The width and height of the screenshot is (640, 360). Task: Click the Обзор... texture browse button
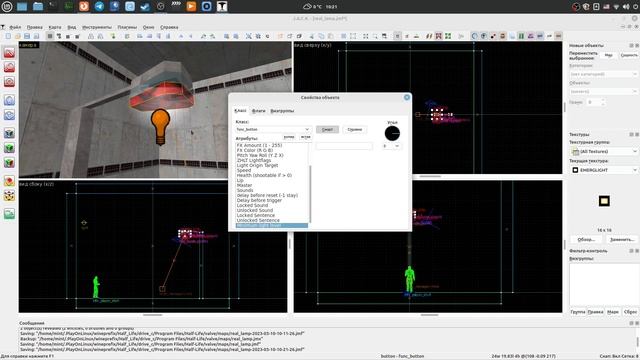pyautogui.click(x=586, y=240)
